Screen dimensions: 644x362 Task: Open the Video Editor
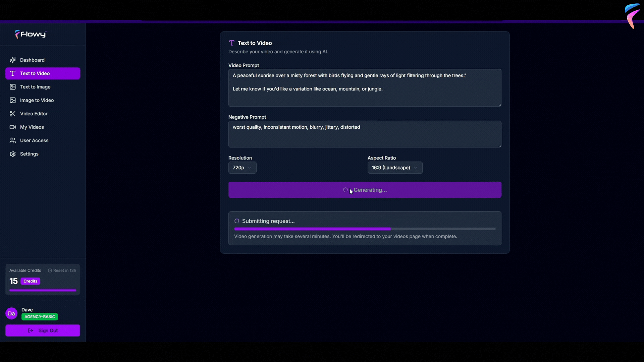[43, 114]
